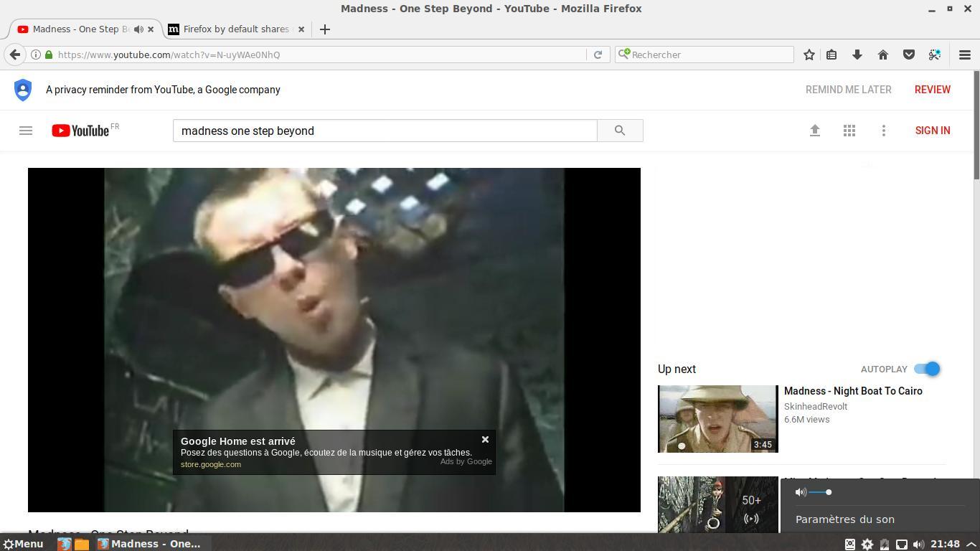The height and width of the screenshot is (551, 980).
Task: Submit YouTube search with magnifier button
Action: [x=620, y=131]
